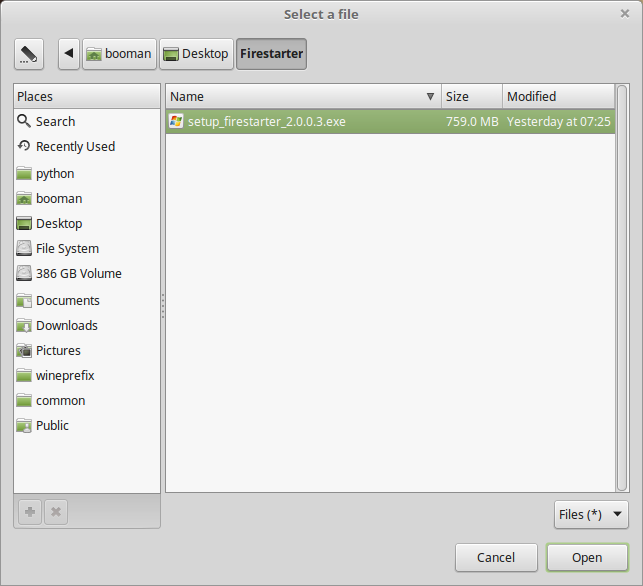Select wineprefix folder in Places
The width and height of the screenshot is (643, 586).
(87, 376)
